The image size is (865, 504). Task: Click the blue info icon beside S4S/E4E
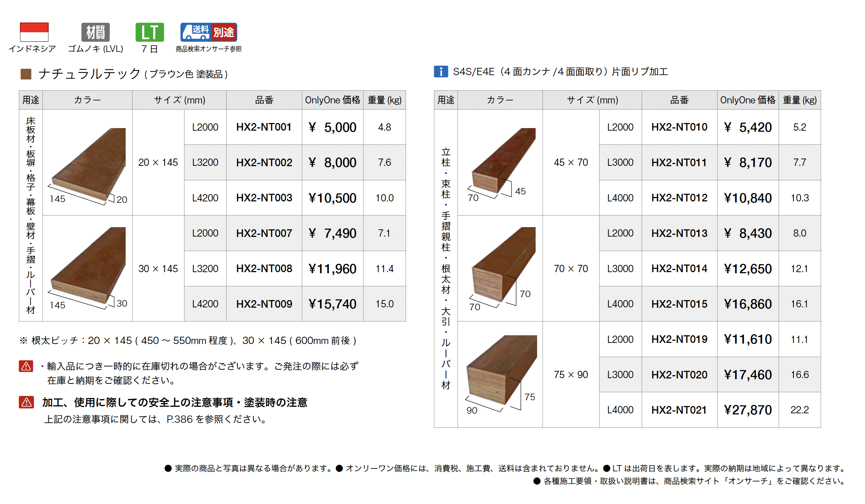(x=440, y=71)
